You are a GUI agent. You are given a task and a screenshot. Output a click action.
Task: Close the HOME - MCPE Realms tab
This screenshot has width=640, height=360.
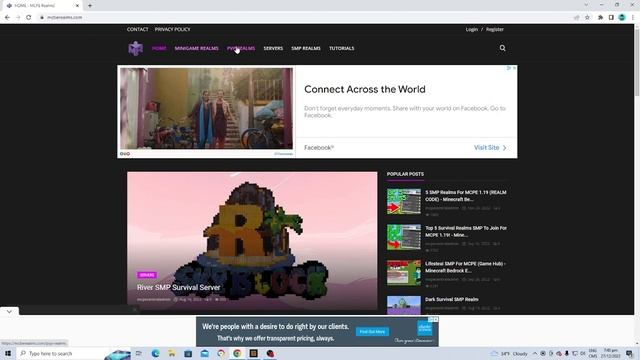(77, 6)
